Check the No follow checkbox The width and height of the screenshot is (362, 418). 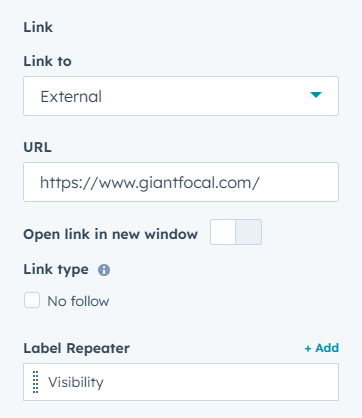tap(32, 300)
